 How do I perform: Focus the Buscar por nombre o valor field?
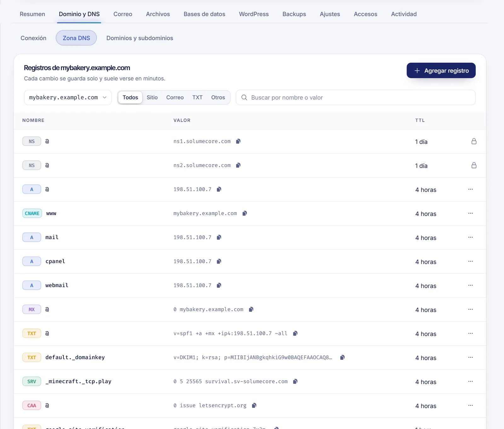click(x=356, y=97)
